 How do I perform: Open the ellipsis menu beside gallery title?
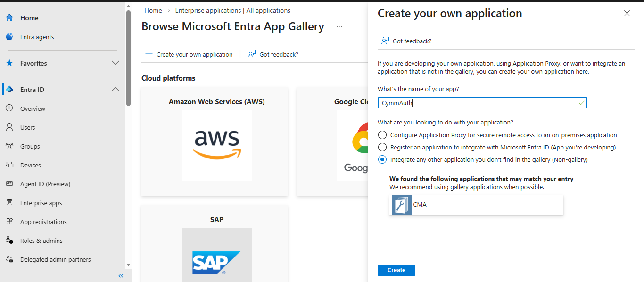point(339,27)
